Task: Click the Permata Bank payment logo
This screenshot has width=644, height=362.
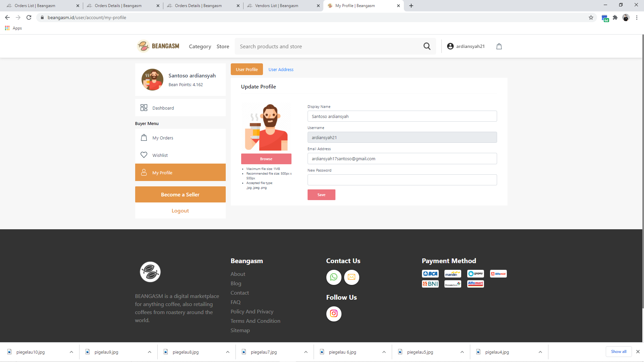Action: click(453, 284)
